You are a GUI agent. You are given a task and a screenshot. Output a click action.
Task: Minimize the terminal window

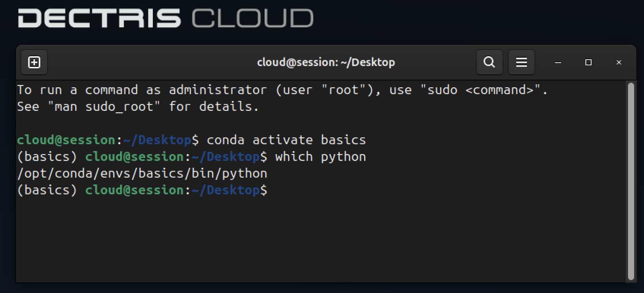(x=558, y=62)
